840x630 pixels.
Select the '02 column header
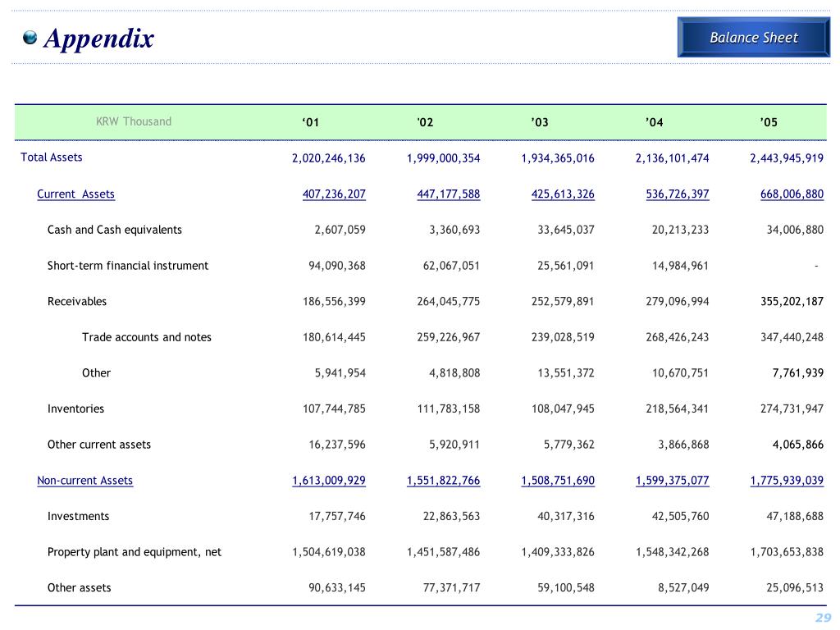(x=426, y=122)
